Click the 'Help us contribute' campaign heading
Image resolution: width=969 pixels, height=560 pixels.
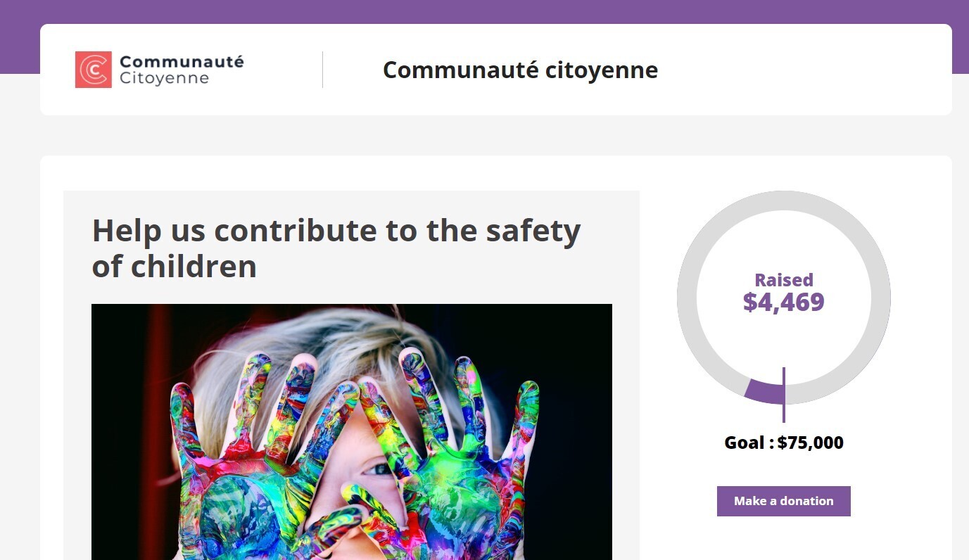coord(336,231)
